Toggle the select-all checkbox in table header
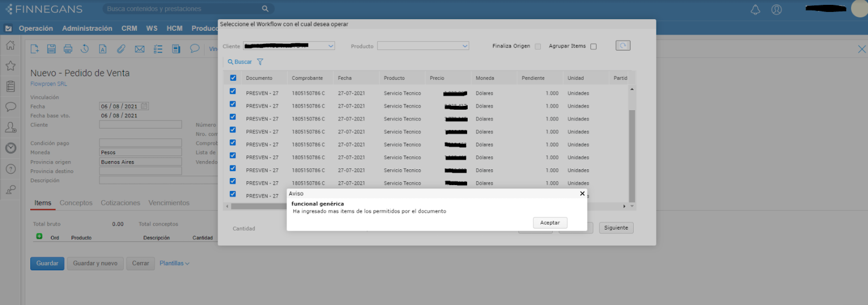 pos(233,78)
